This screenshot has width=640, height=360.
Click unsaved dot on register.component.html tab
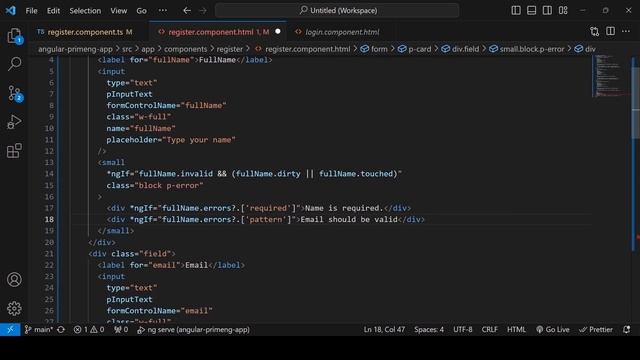point(278,31)
